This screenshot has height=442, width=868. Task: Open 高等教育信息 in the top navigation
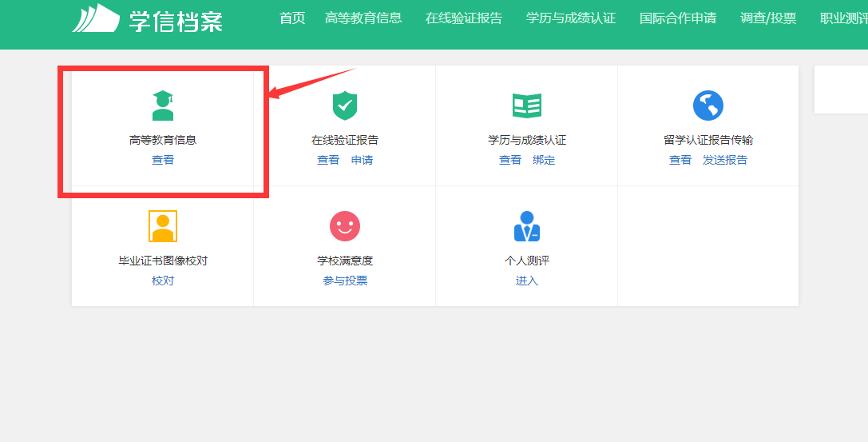(x=363, y=18)
